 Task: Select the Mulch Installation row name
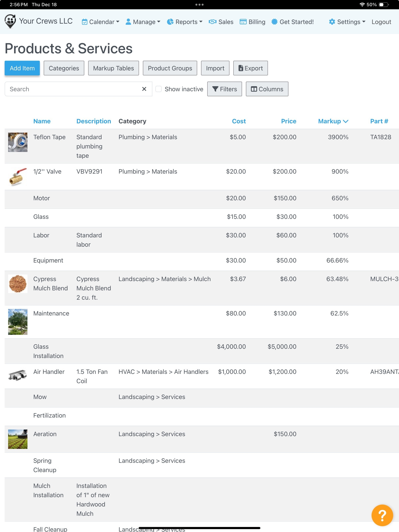click(x=48, y=491)
